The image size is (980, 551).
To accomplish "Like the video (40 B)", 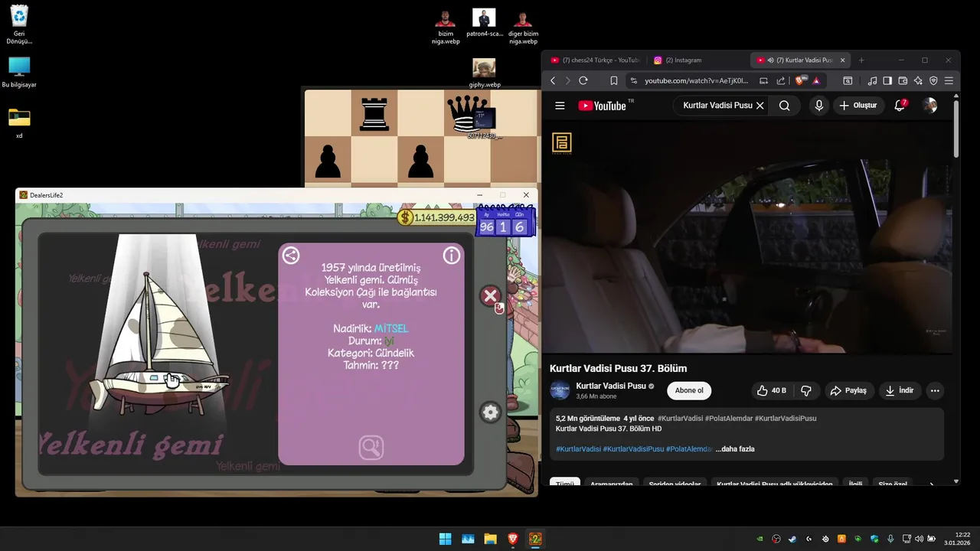I will pyautogui.click(x=772, y=390).
